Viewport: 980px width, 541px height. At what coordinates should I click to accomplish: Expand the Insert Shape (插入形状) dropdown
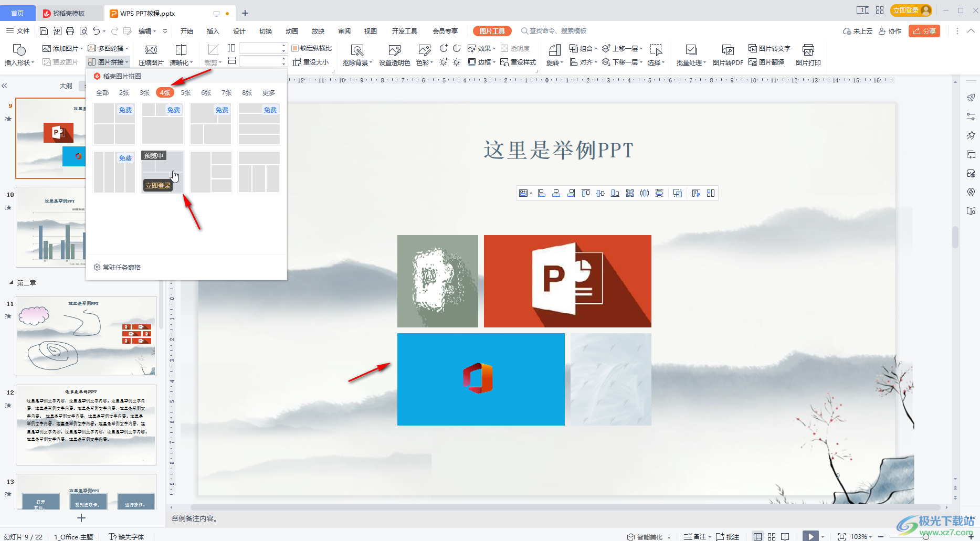[19, 55]
